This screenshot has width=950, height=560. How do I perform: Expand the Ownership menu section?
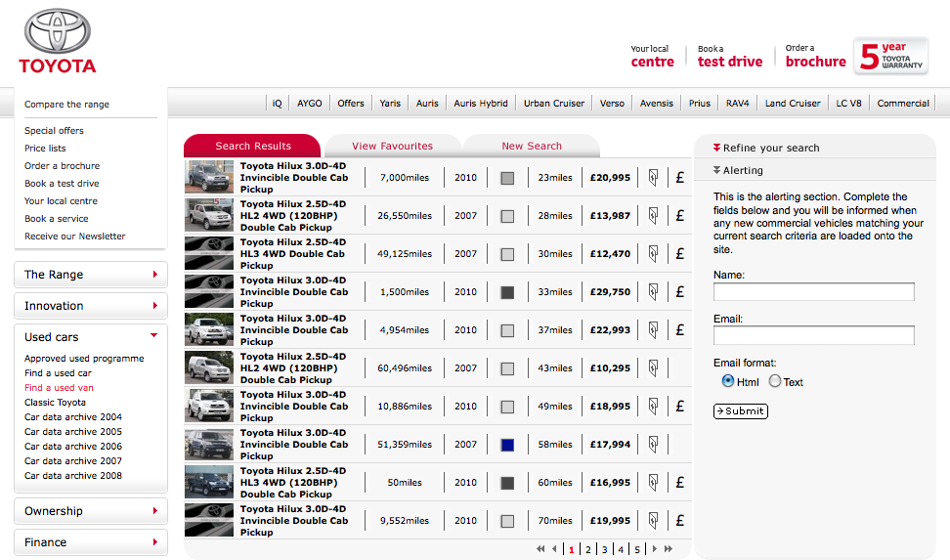[91, 511]
